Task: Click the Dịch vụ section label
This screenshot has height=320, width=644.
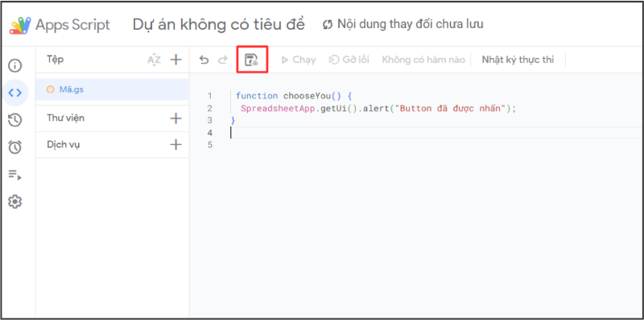Action: [64, 145]
